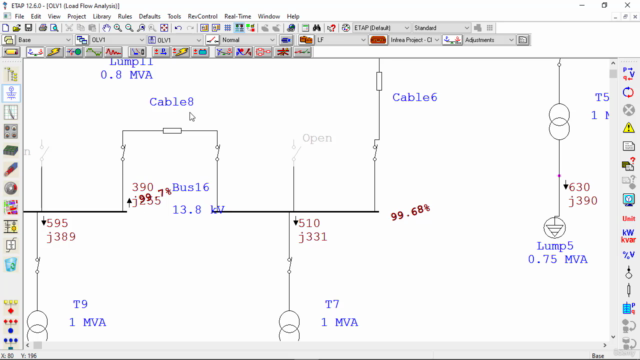This screenshot has height=360, width=640.
Task: Open Print Preview icon
Action: (54, 28)
